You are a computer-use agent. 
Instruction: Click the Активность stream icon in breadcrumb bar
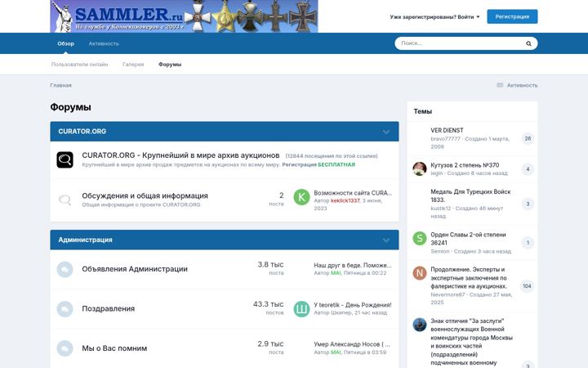point(500,85)
